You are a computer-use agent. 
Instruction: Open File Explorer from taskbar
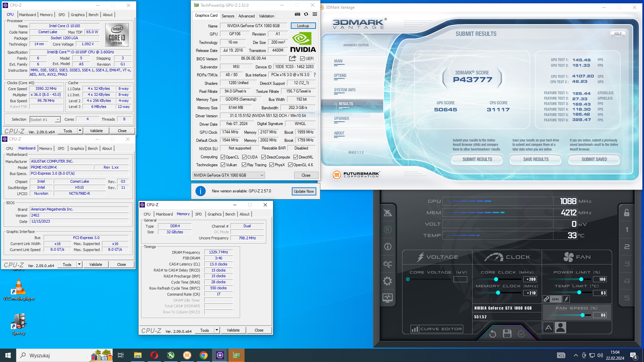tap(138, 355)
